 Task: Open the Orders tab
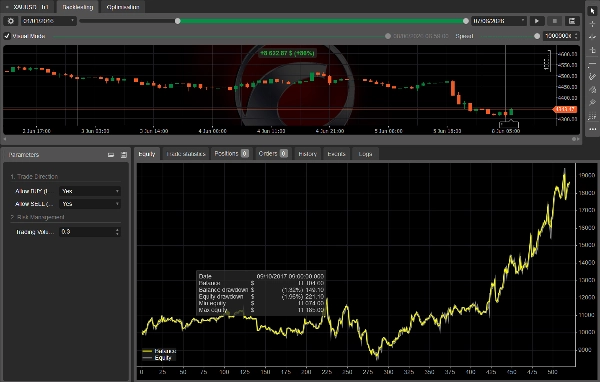[273, 154]
